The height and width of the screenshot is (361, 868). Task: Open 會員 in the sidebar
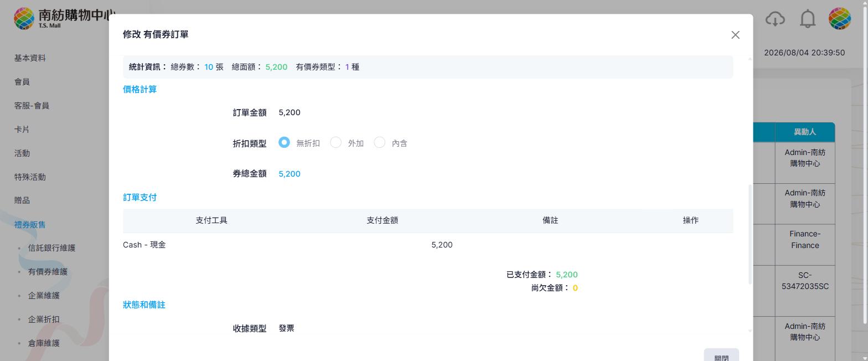coord(22,82)
